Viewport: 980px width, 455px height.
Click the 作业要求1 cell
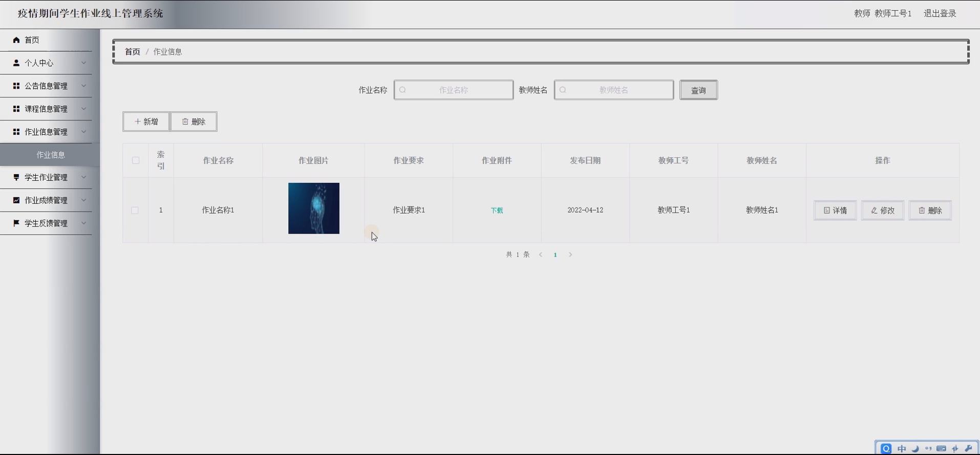(409, 210)
